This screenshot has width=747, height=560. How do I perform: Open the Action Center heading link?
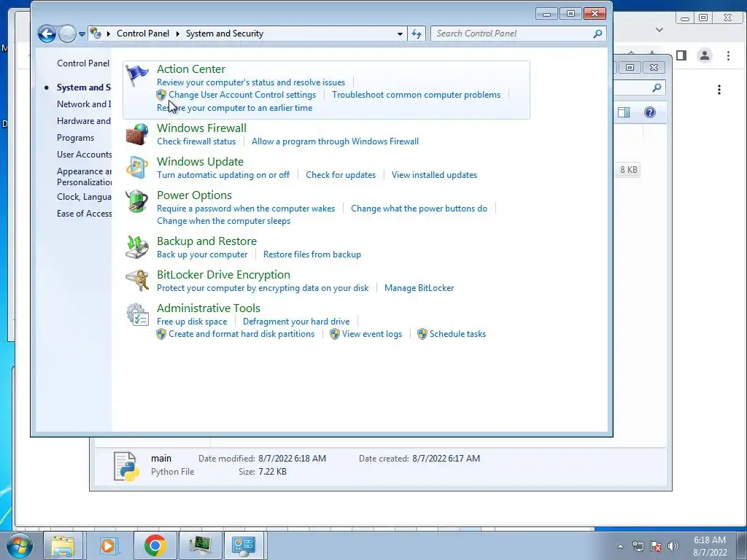pos(191,69)
